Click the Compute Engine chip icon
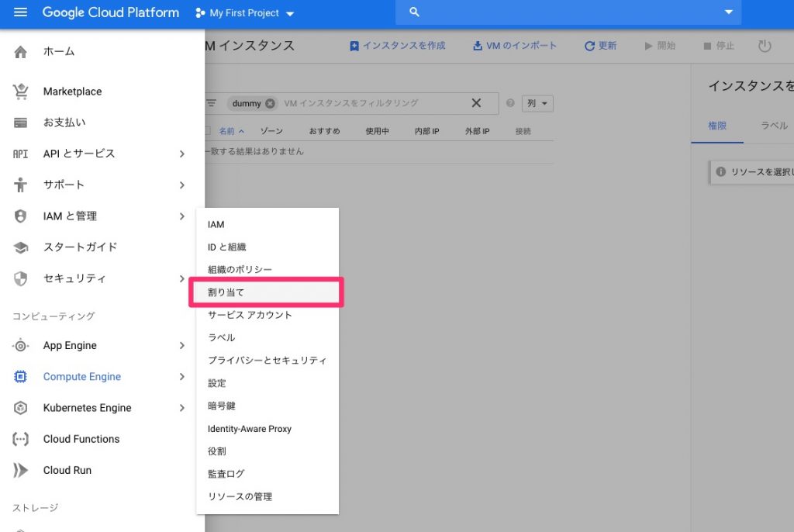This screenshot has width=794, height=532. [x=21, y=377]
